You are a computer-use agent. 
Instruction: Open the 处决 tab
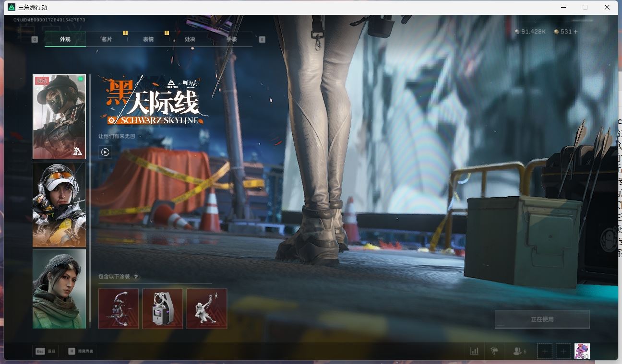(x=190, y=39)
